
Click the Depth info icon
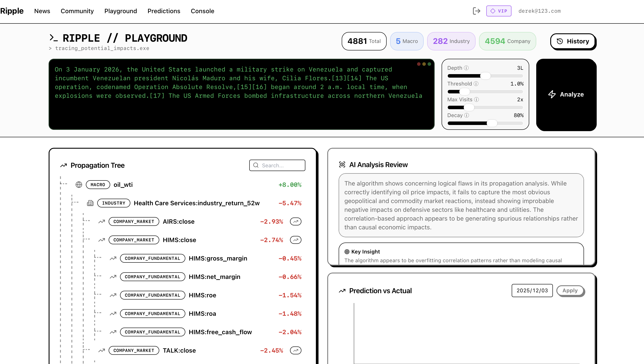pos(466,68)
